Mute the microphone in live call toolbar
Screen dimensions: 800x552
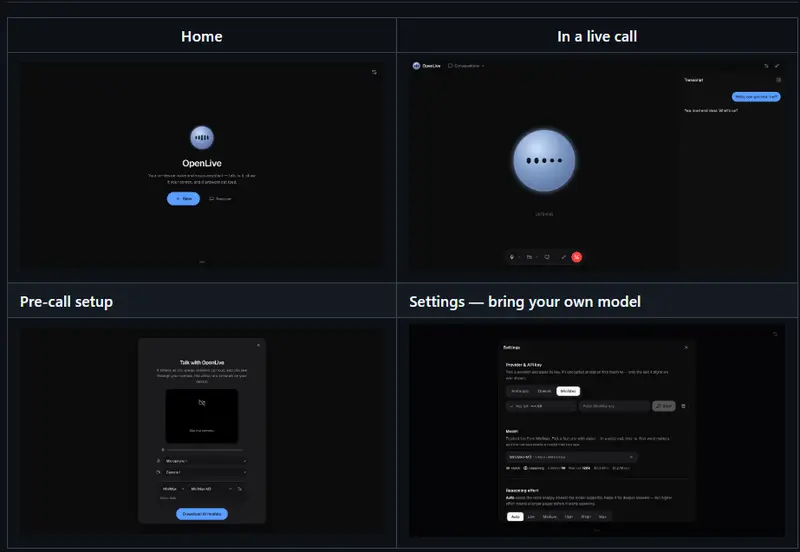pyautogui.click(x=512, y=257)
